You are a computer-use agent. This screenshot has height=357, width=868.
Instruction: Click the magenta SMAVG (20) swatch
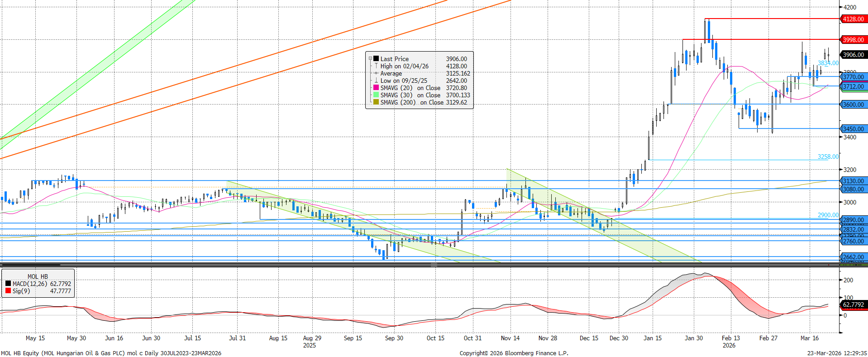376,88
